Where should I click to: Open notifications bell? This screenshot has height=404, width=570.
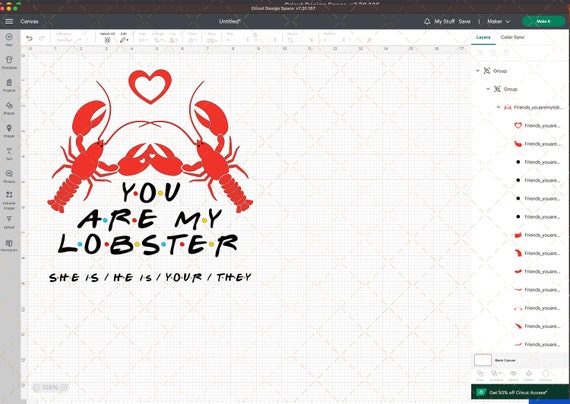click(427, 21)
